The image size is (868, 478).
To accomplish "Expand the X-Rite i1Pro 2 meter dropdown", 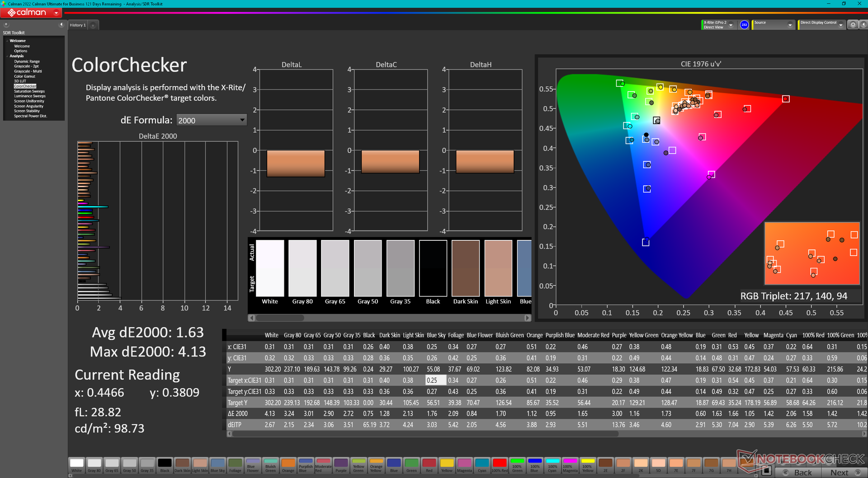I will (731, 25).
